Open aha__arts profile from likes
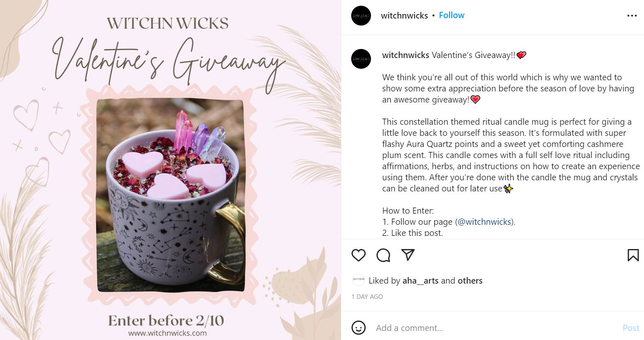 pyautogui.click(x=420, y=281)
